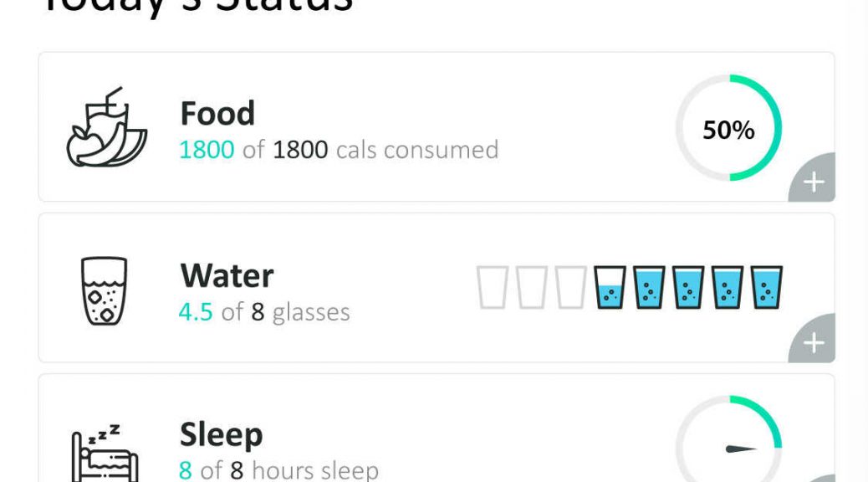Click the Water glass with ice icon
The image size is (868, 482).
pyautogui.click(x=104, y=290)
